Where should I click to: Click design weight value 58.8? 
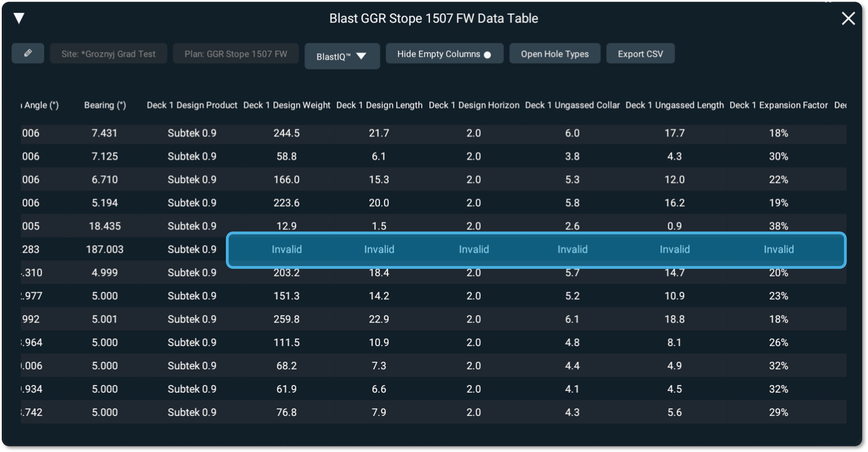tap(286, 156)
